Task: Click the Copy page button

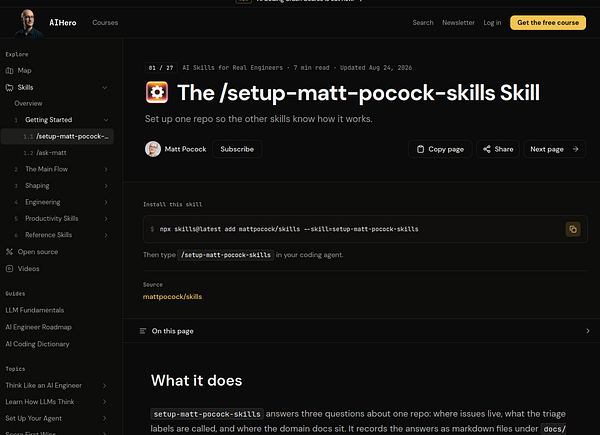Action: (440, 149)
